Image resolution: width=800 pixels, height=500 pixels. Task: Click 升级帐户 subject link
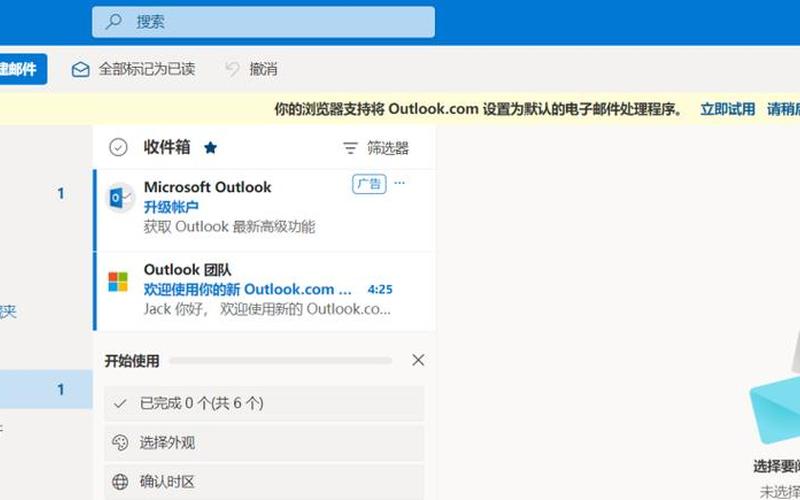coord(171,207)
